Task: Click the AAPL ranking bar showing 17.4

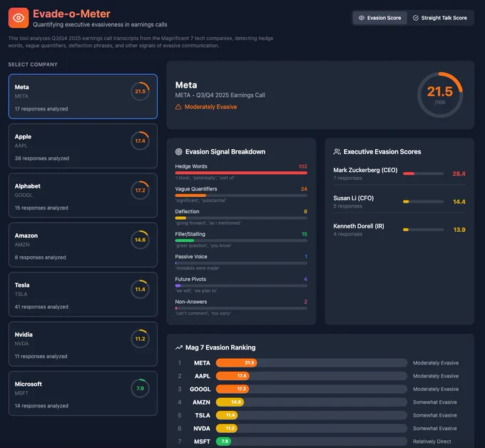Action: [x=233, y=376]
